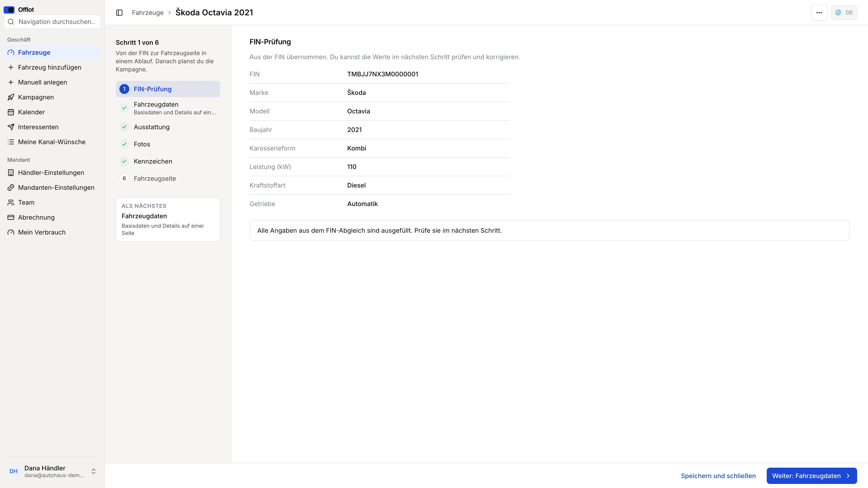
Task: Click the link icon for Mandanten-Einstellungen
Action: pos(11,187)
